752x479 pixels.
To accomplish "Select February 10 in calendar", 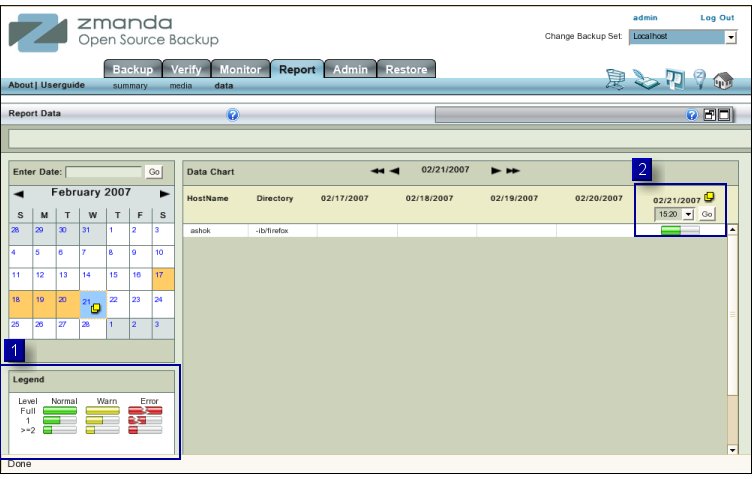I will tap(163, 257).
